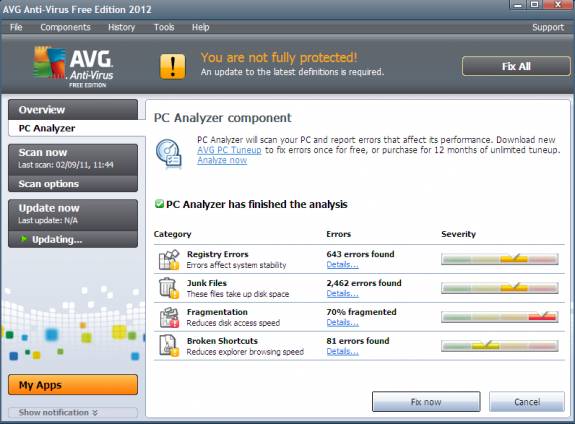The image size is (575, 424).
Task: Click the Junk Files severity bar
Action: [x=500, y=288]
